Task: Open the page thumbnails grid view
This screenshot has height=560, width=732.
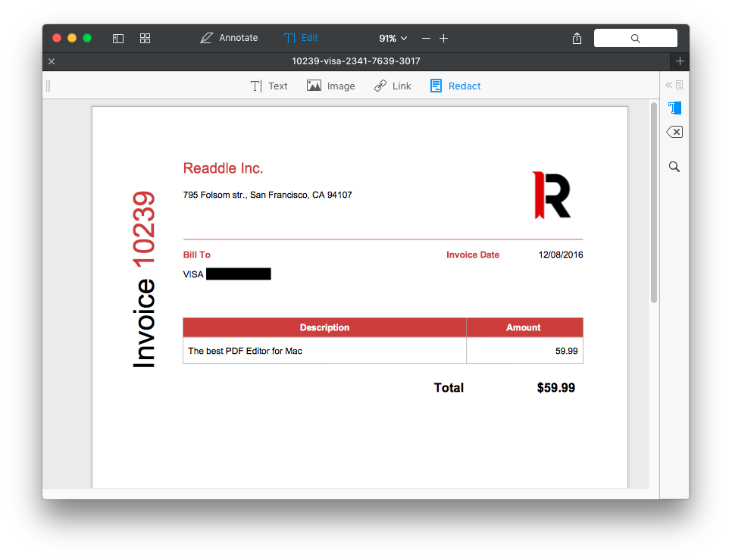Action: (145, 38)
